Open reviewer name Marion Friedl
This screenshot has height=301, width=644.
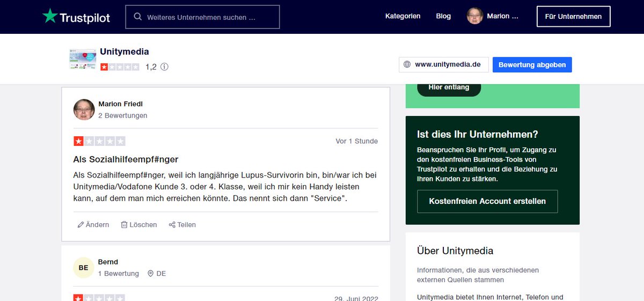coord(120,104)
